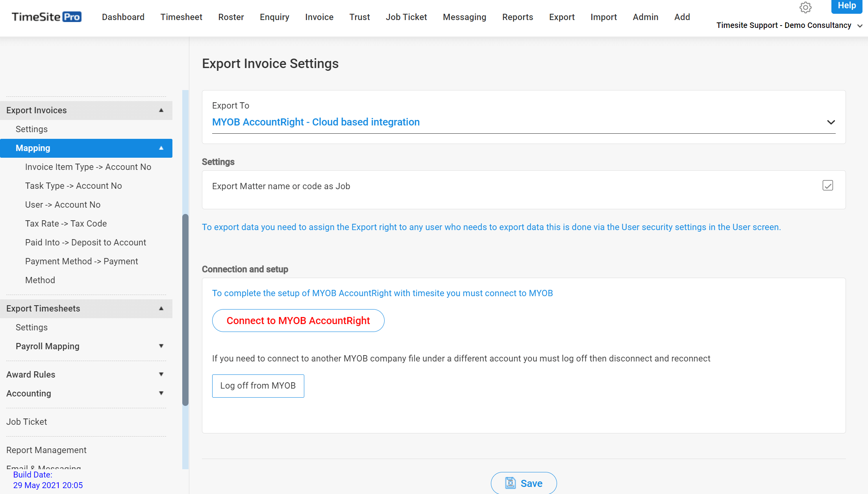Open the Job Ticket menu item
This screenshot has width=868, height=494.
pos(406,17)
